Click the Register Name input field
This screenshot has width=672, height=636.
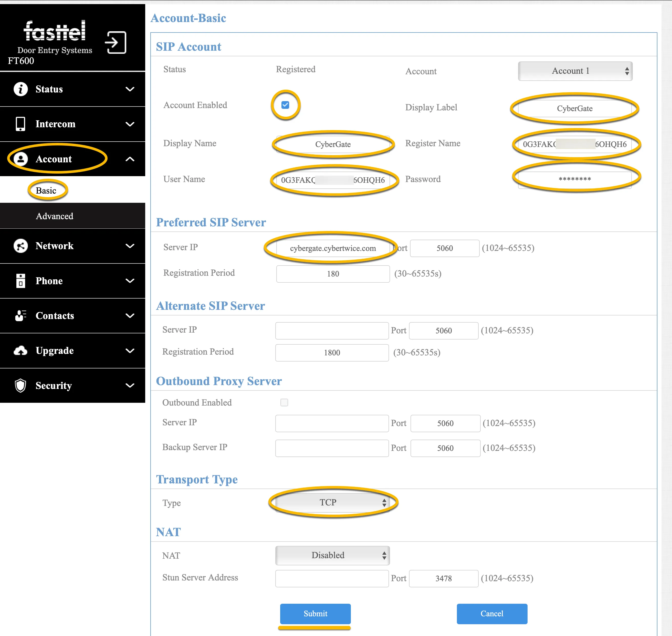[575, 144]
